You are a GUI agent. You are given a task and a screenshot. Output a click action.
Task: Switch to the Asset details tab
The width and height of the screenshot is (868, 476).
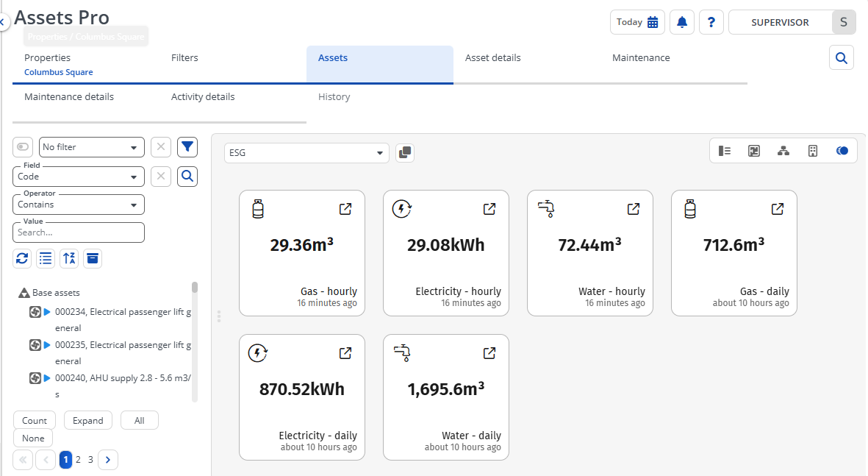point(492,58)
